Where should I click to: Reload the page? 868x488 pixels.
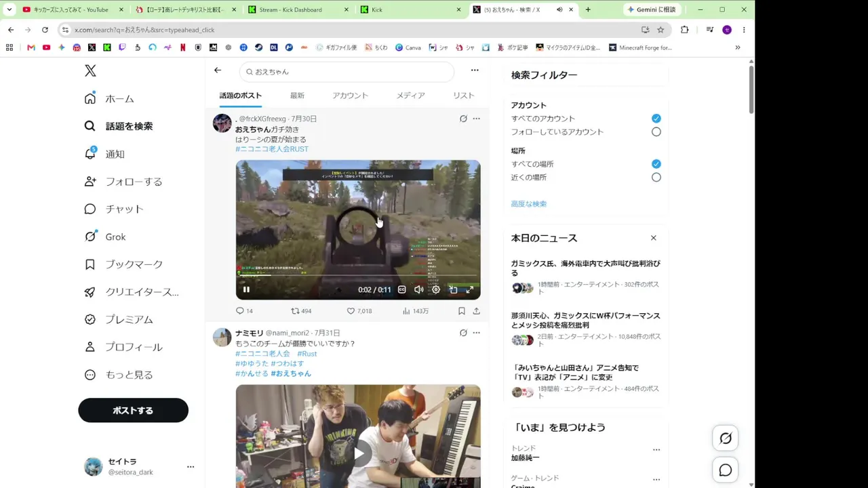click(x=45, y=30)
